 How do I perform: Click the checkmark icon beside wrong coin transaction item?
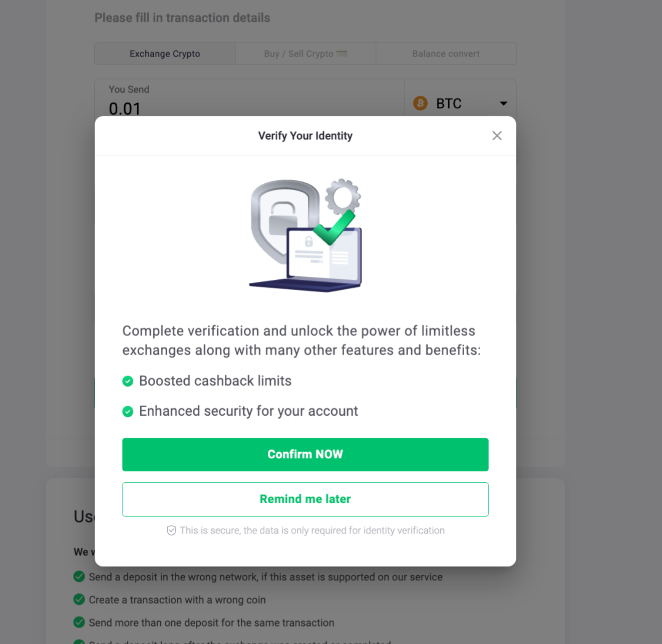[x=79, y=599]
